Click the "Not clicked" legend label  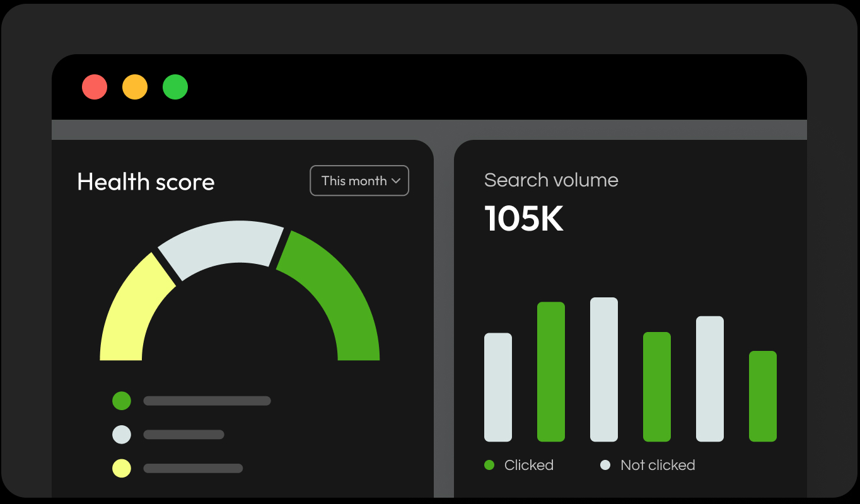658,466
